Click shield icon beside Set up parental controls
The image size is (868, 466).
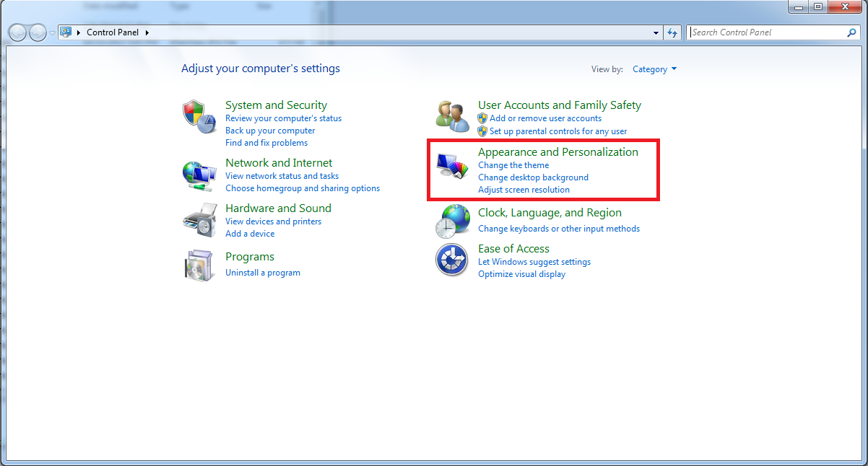pos(482,131)
